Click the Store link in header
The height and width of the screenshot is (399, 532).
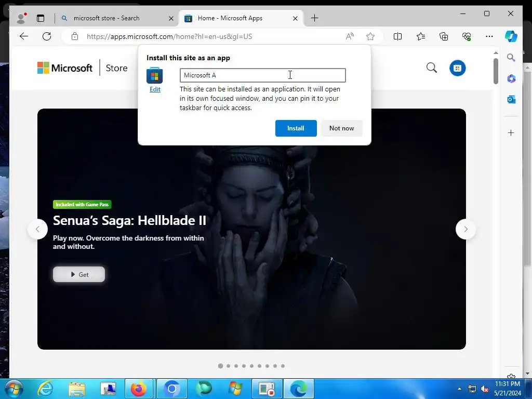coord(116,68)
